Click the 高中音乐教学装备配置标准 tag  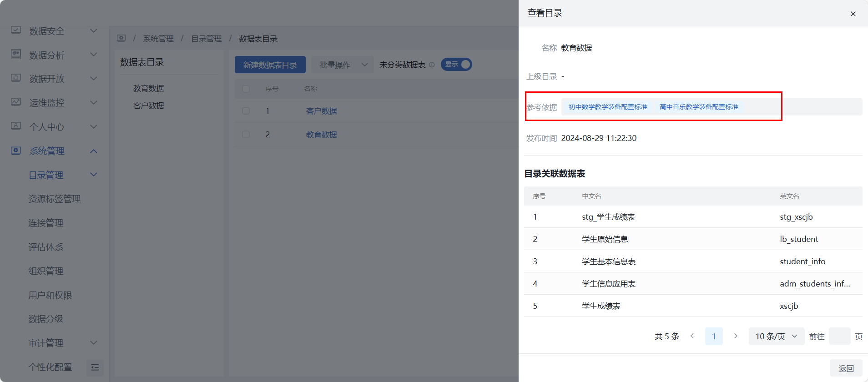click(699, 107)
